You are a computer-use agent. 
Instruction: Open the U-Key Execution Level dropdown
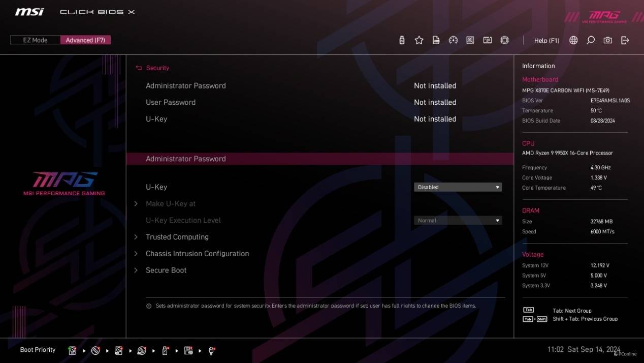(x=458, y=221)
